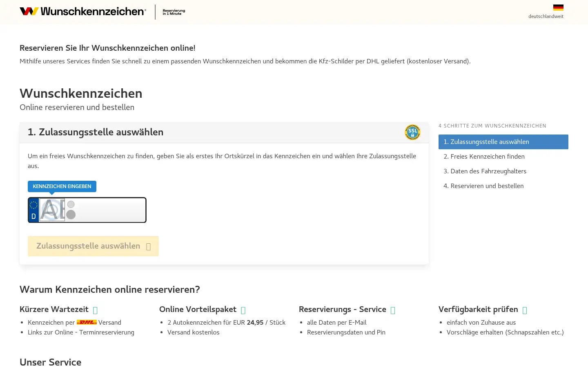Click the '2 Autokennzeichen für EUR 24,95' text
588x368 pixels.
[x=216, y=323]
